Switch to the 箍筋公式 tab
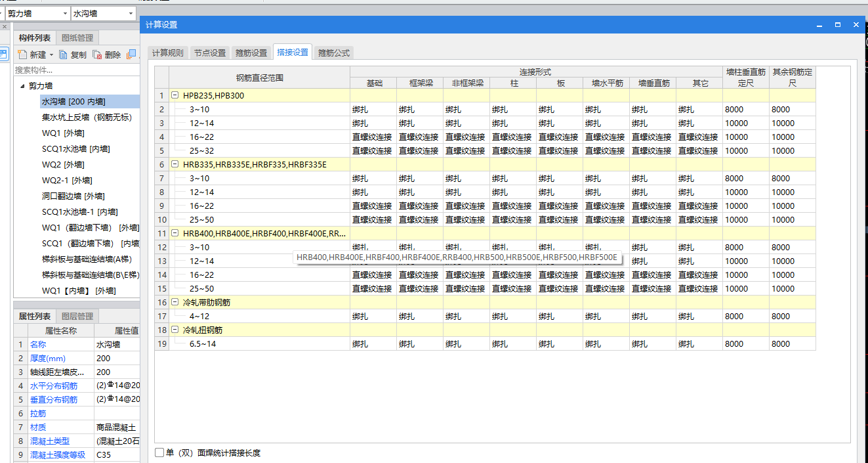Viewport: 868px width, 463px height. (334, 53)
